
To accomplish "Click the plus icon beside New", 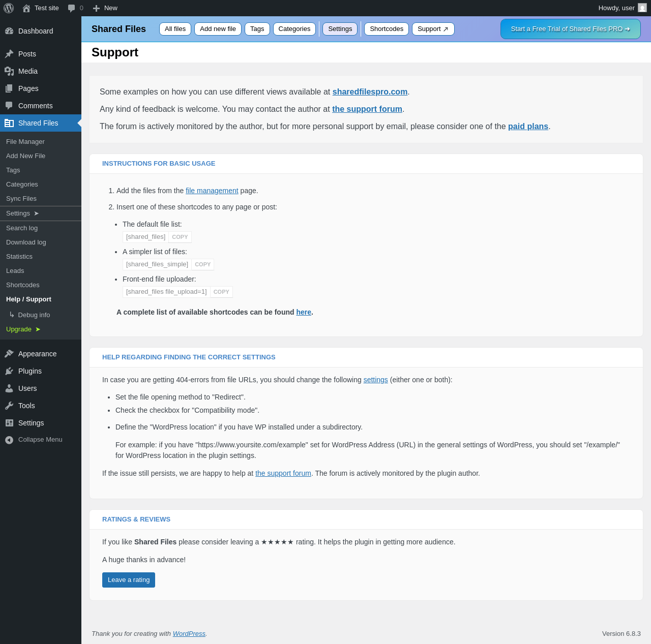I will pos(96,8).
